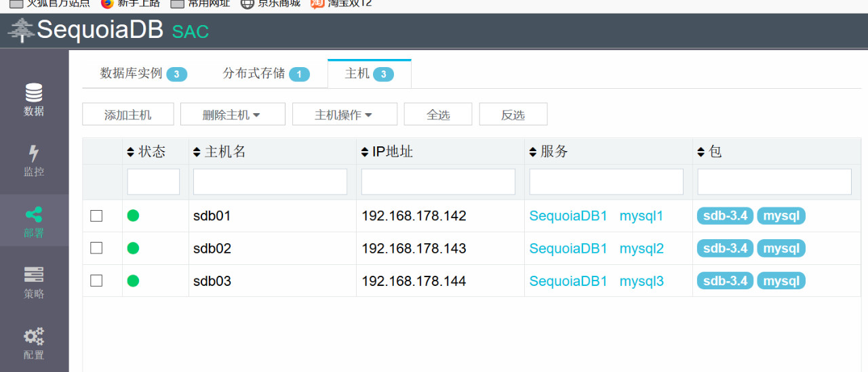Image resolution: width=868 pixels, height=372 pixels.
Task: Open the 常用网址 bookmark folder
Action: click(x=200, y=3)
